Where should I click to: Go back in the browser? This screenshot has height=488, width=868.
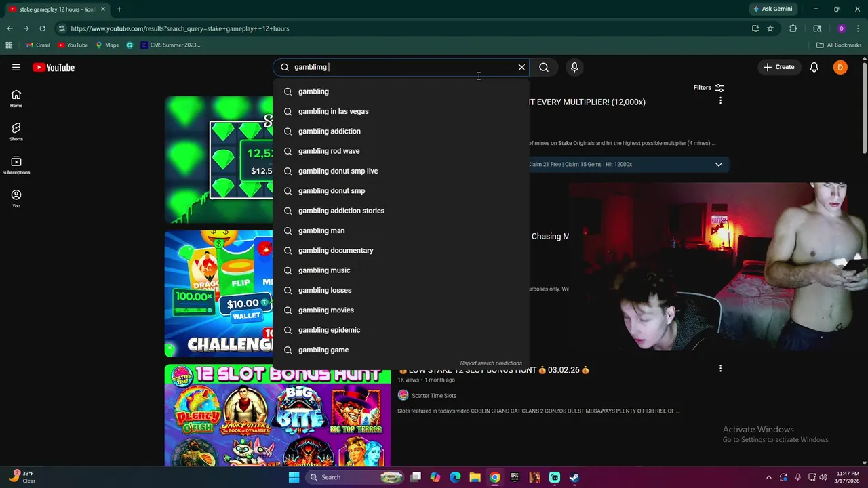point(9,28)
